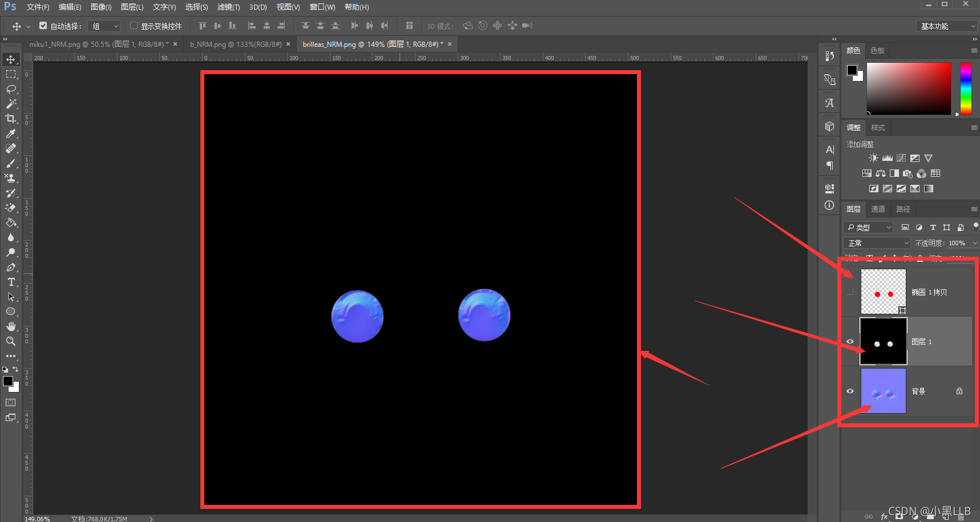Toggle Quick Mask mode icon

(x=11, y=403)
